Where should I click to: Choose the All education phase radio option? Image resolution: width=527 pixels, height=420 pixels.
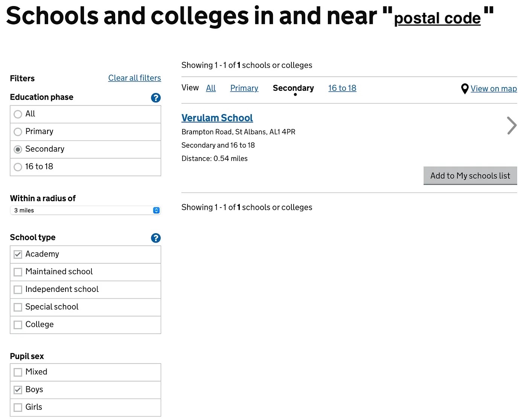click(x=18, y=114)
